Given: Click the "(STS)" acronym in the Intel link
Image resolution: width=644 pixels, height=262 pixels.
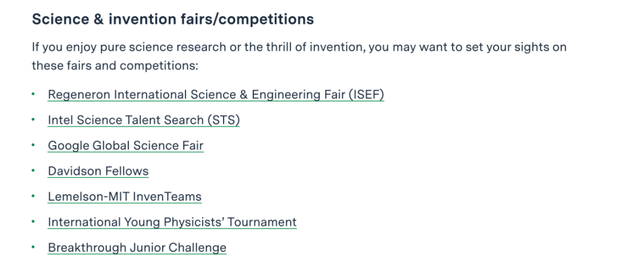Looking at the screenshot, I should (223, 120).
